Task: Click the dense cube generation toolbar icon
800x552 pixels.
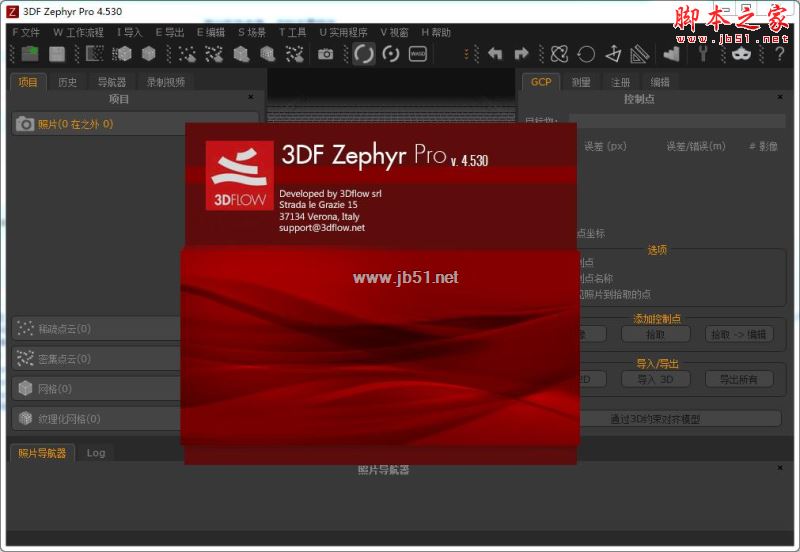Action: [122, 54]
